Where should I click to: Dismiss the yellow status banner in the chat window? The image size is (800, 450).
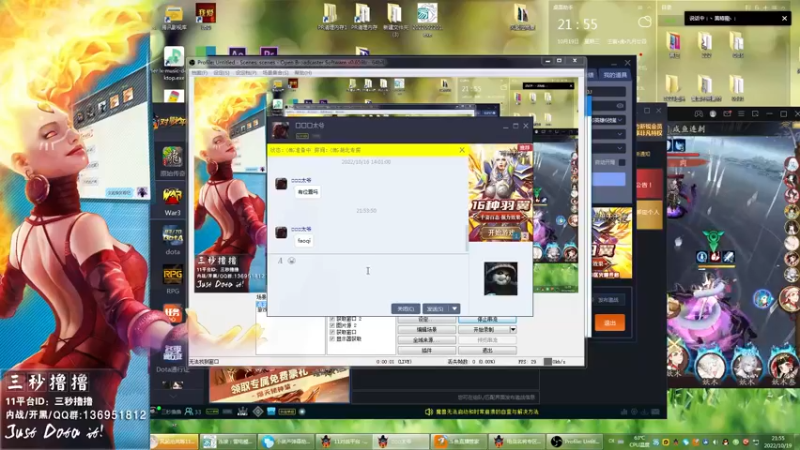(x=462, y=150)
